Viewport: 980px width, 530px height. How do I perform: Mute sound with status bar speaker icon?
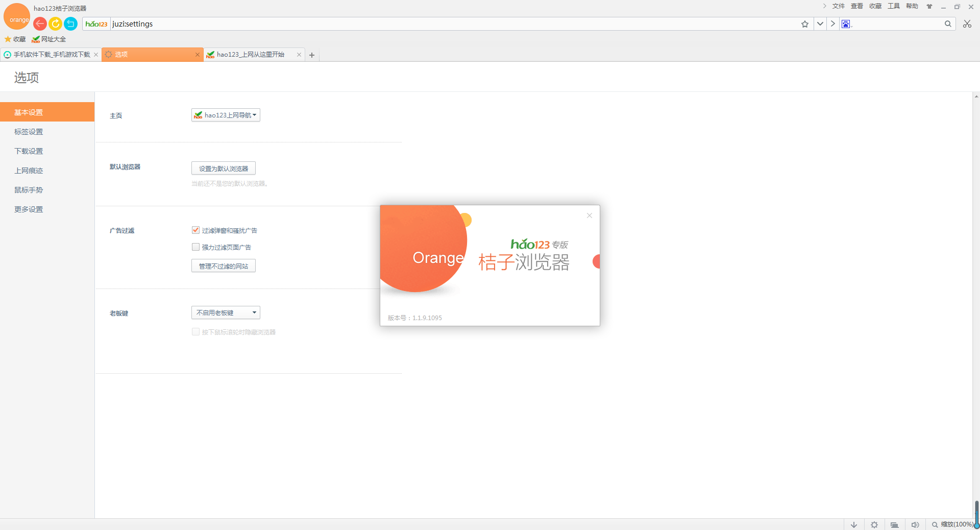[x=915, y=524]
